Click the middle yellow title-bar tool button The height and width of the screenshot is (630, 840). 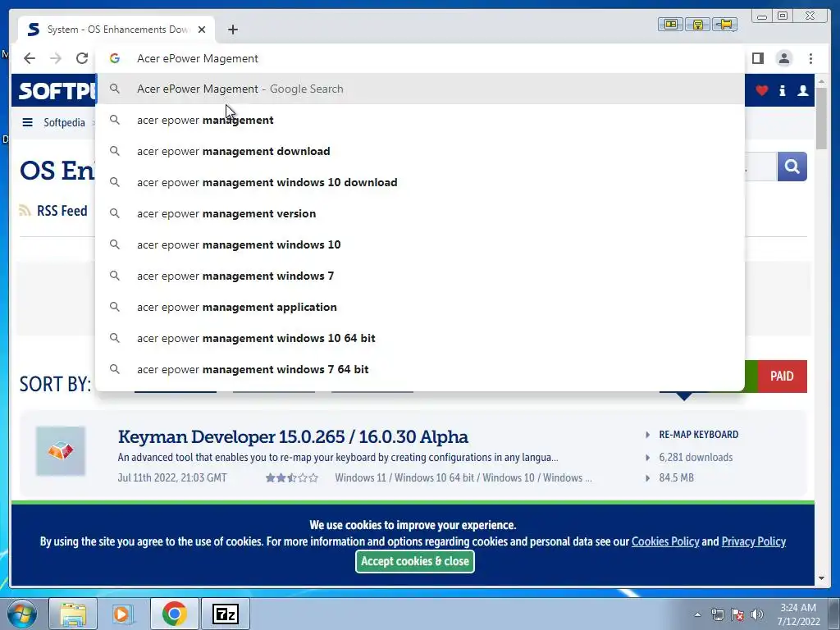(697, 24)
